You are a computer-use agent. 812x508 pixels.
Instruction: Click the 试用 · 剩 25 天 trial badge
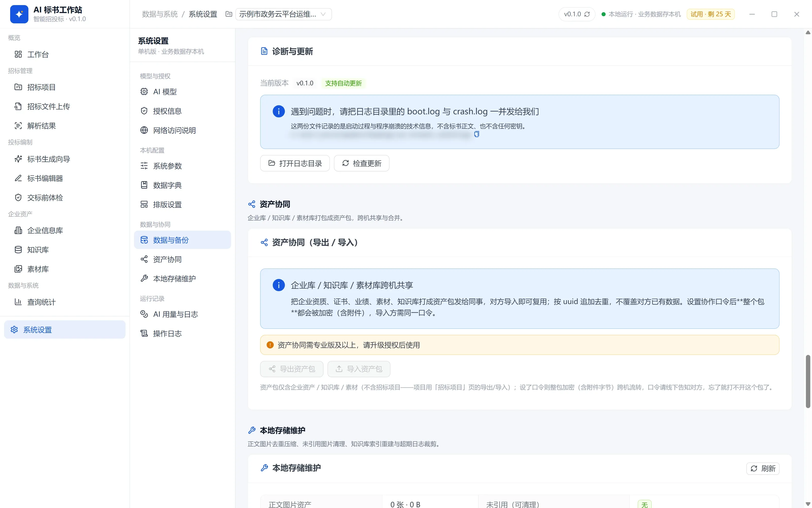711,14
